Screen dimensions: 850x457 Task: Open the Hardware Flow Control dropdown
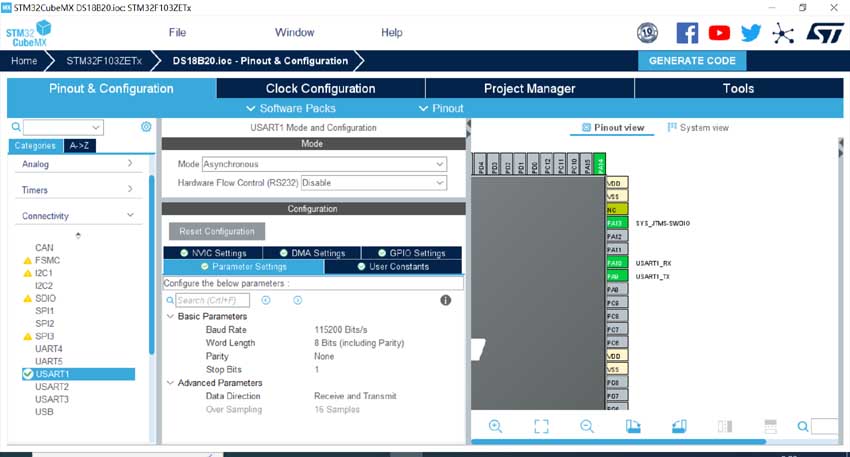pos(373,183)
